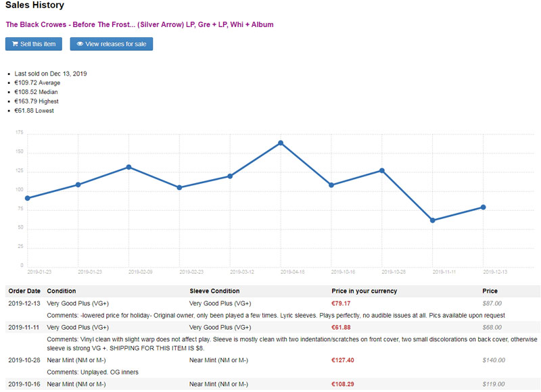Click the Sell this item button
541x392 pixels.
(x=34, y=44)
